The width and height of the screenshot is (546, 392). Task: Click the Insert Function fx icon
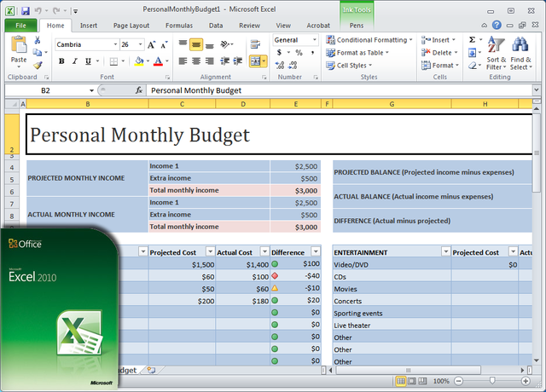pyautogui.click(x=139, y=90)
